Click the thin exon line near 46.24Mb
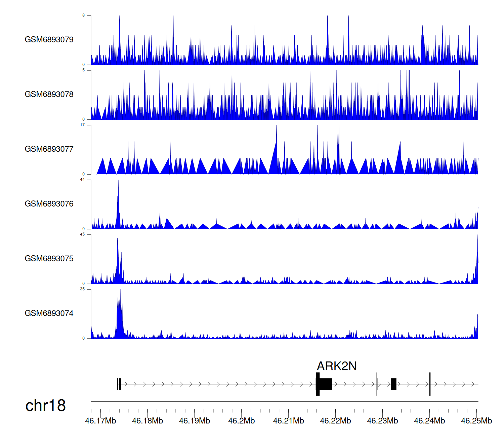Screen dimensions: 504x444 [430, 384]
